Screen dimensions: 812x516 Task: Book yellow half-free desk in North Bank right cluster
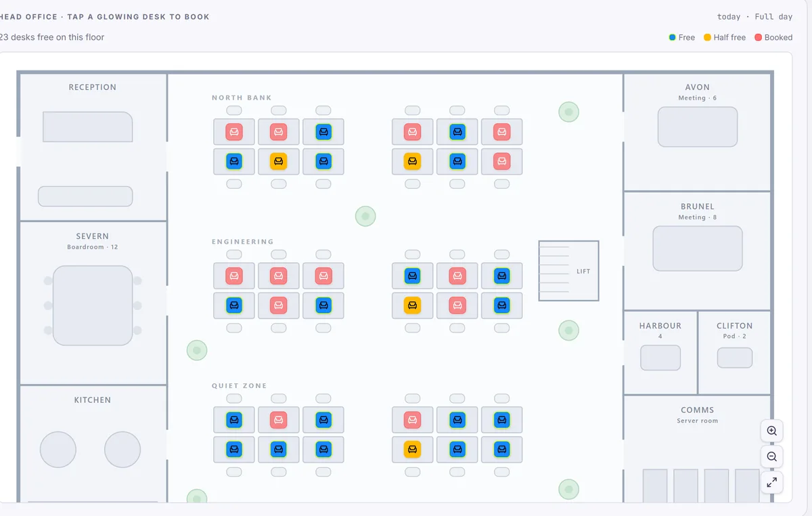click(413, 162)
